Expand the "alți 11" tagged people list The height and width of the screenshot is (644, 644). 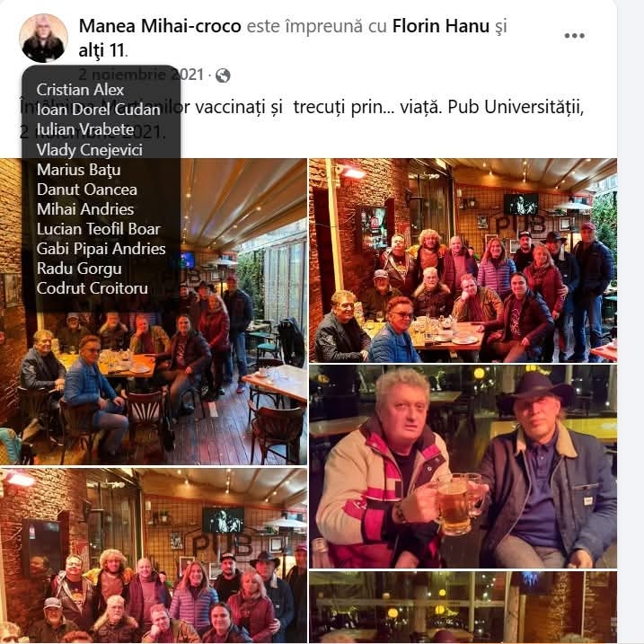click(x=101, y=50)
